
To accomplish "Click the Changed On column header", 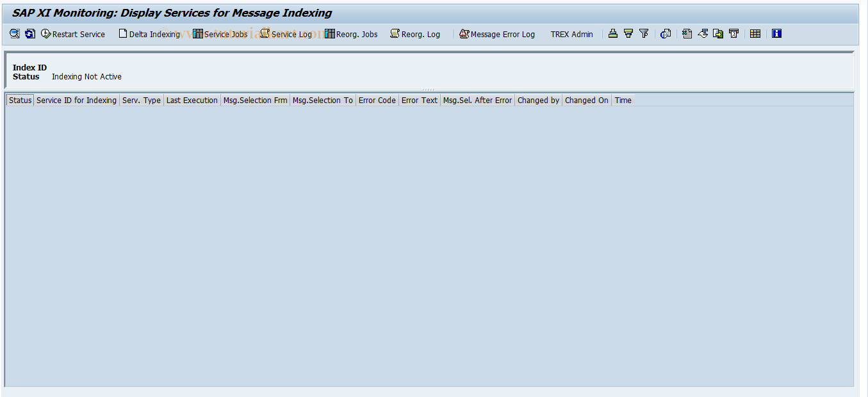I will click(587, 100).
